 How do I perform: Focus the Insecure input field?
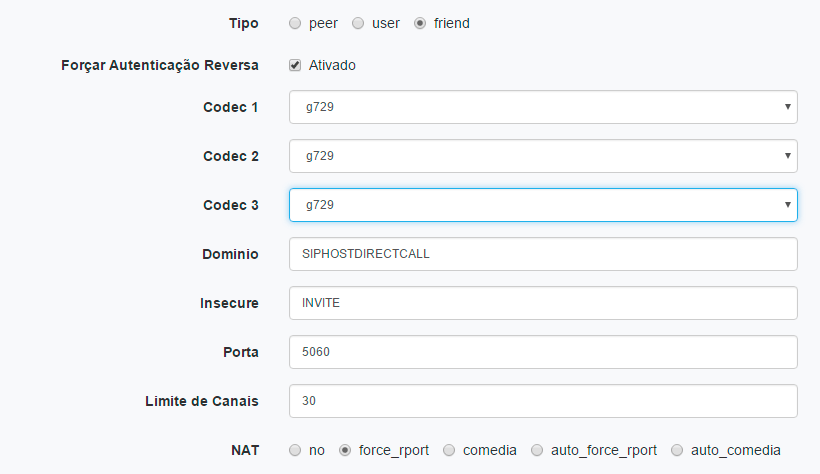click(543, 303)
